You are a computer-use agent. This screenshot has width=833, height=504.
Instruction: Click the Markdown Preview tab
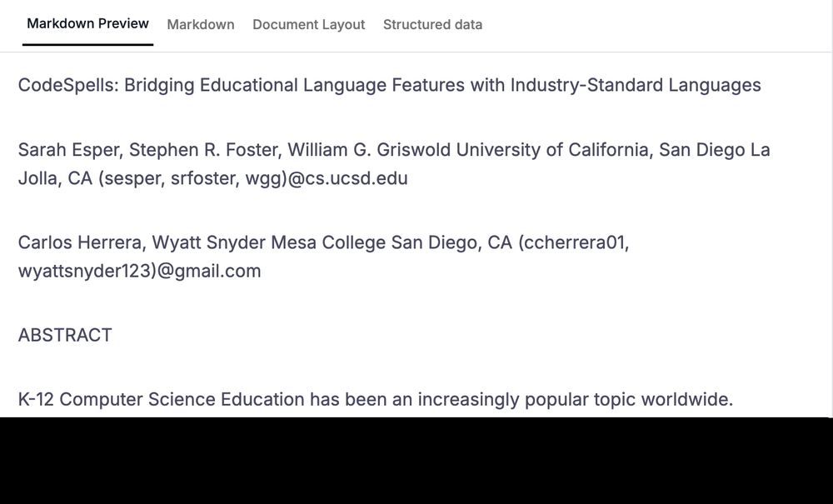tap(87, 24)
